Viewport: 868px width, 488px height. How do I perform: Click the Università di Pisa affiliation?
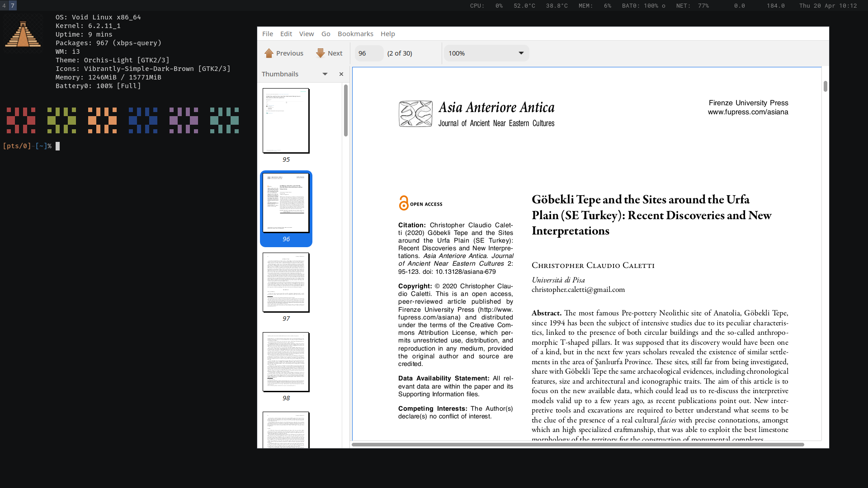point(558,280)
